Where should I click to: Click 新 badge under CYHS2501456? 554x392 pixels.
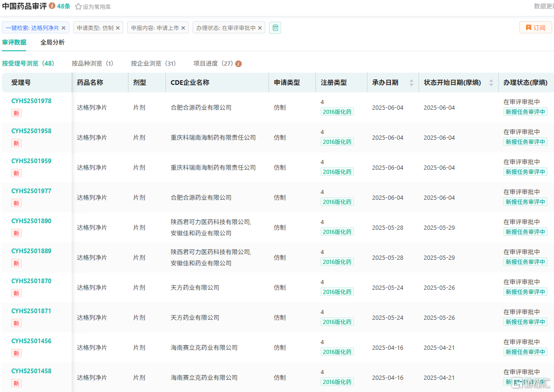pos(16,354)
